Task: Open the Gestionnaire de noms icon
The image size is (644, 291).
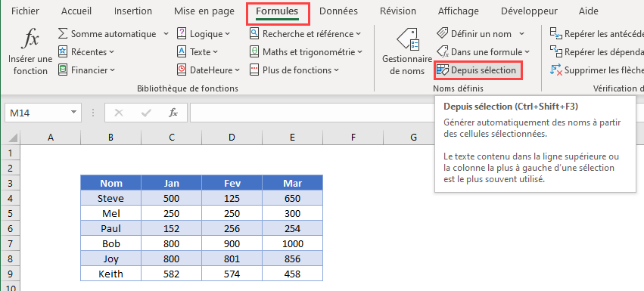Action: coord(407,40)
